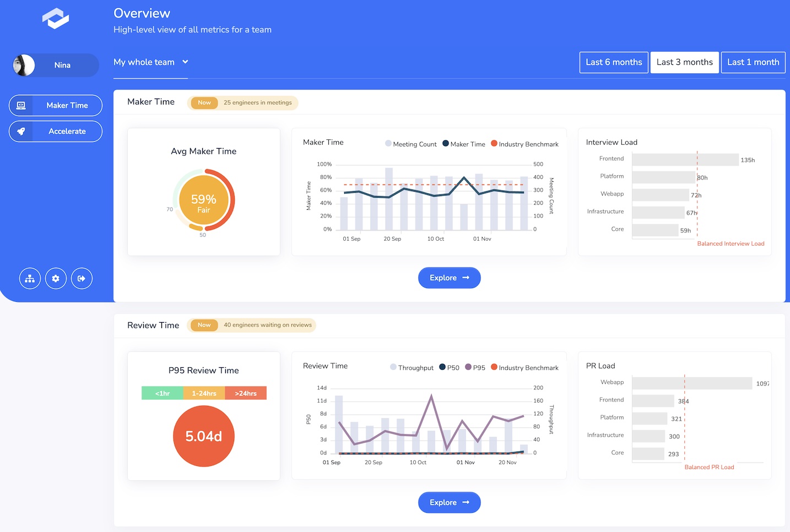The width and height of the screenshot is (790, 532).
Task: Click the Maker Time laptop icon
Action: click(x=21, y=105)
